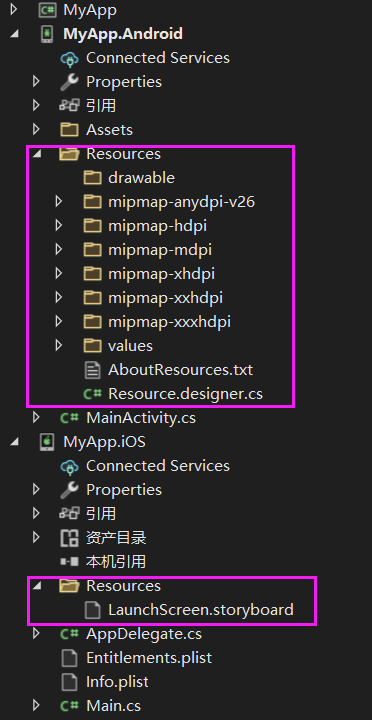Click the Connected Services cloud icon under MyApp.Android
This screenshot has width=372, height=720.
click(70, 58)
